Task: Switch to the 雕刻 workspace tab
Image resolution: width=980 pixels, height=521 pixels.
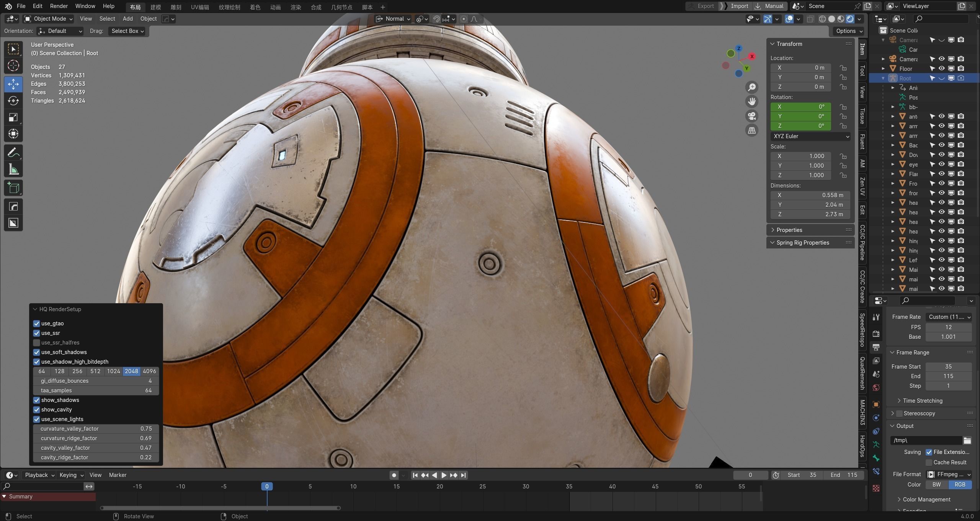Action: coord(176,7)
